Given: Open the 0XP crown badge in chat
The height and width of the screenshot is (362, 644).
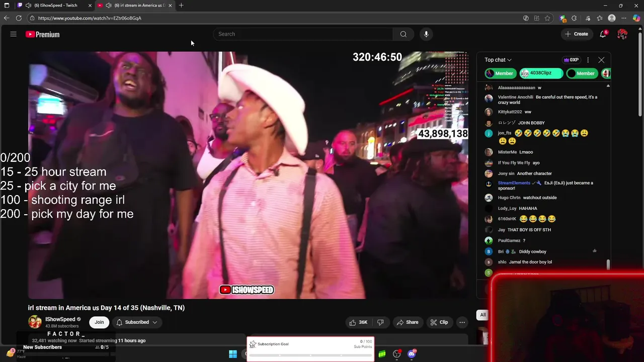Looking at the screenshot, I should click(x=571, y=60).
